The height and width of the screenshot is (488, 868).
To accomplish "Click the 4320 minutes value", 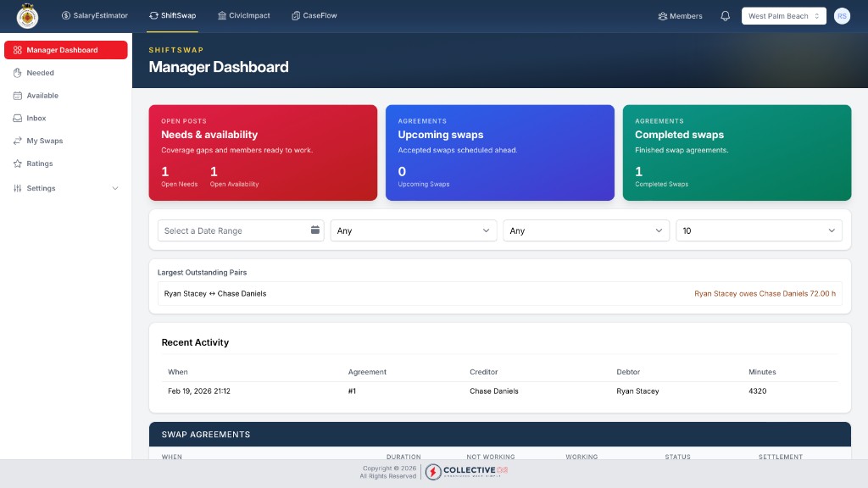I will pyautogui.click(x=757, y=391).
